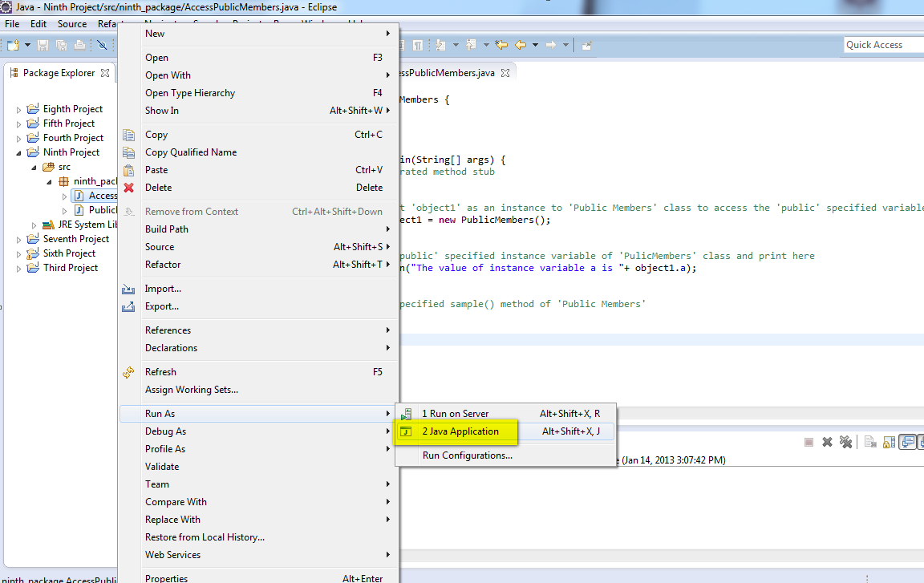
Task: Toggle Skip All Breakpoints icon
Action: (102, 45)
